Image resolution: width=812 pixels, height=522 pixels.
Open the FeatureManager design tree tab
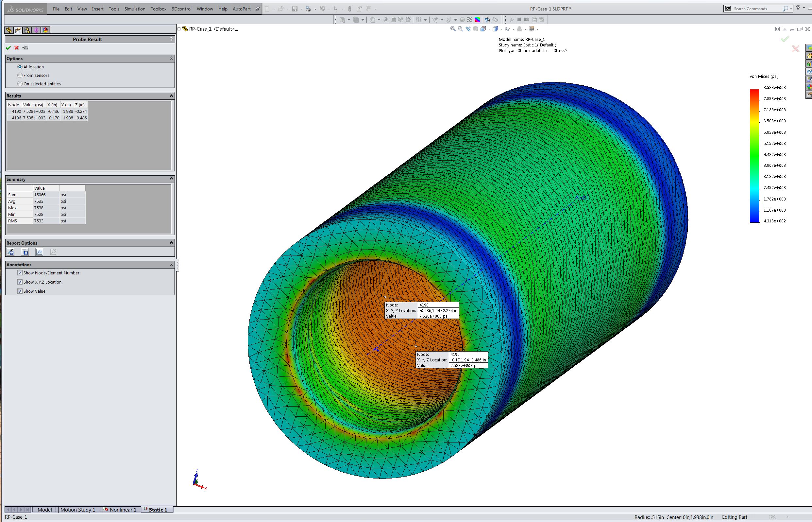[9, 30]
